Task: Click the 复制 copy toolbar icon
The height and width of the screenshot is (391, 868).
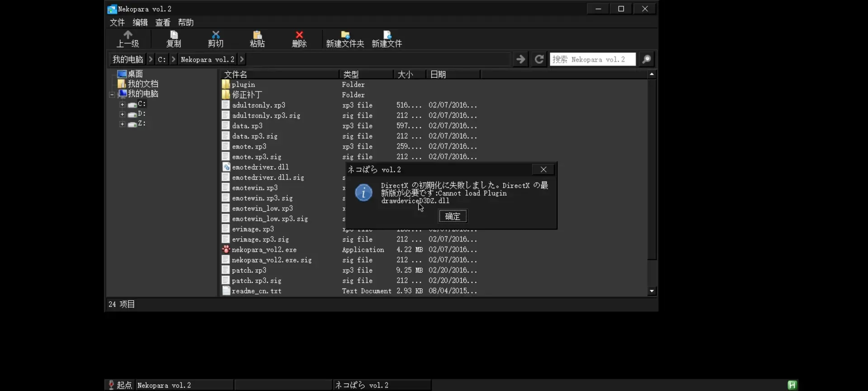Action: [x=174, y=35]
